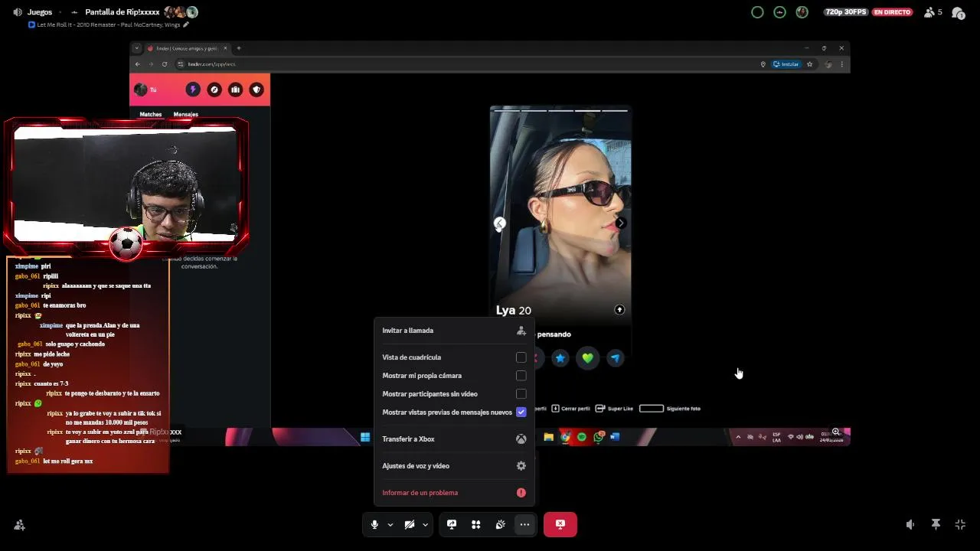Open the activities launcher icon
This screenshot has height=551, width=980.
click(476, 525)
